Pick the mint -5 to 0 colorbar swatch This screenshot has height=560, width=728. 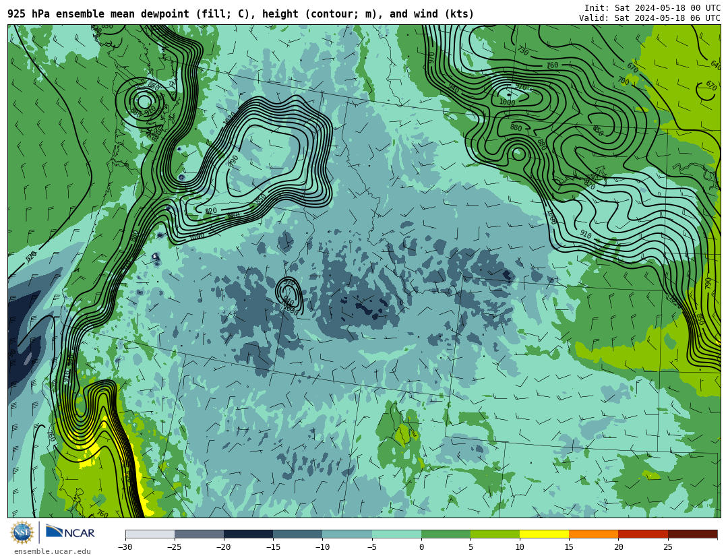coord(396,534)
